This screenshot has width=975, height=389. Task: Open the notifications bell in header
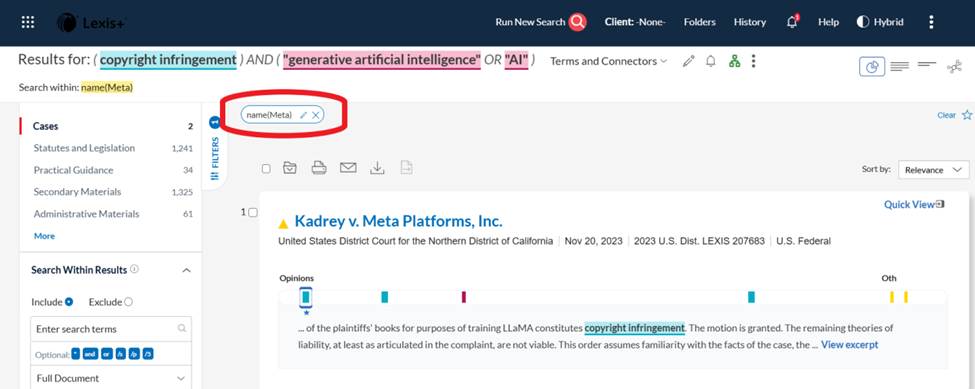tap(792, 22)
